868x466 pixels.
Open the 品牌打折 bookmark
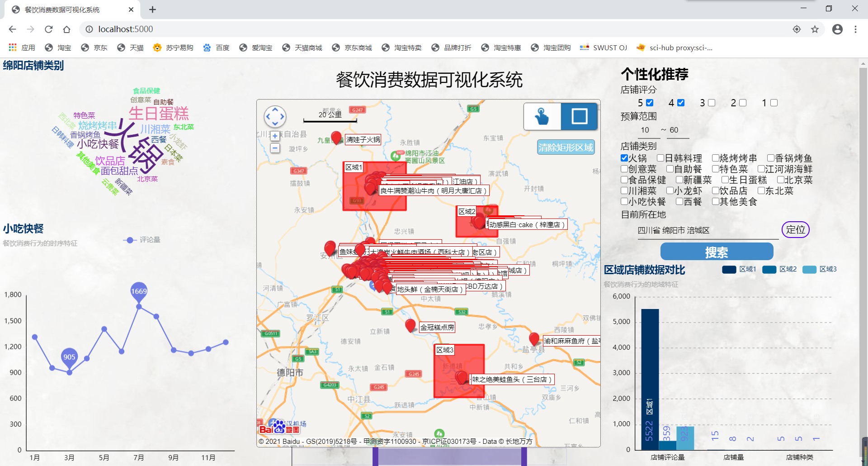coord(451,48)
